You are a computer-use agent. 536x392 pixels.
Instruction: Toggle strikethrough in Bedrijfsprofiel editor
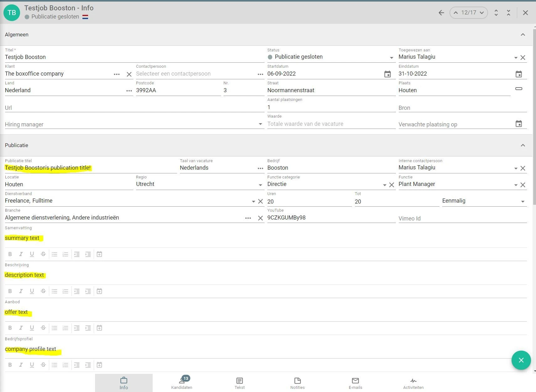click(x=43, y=365)
